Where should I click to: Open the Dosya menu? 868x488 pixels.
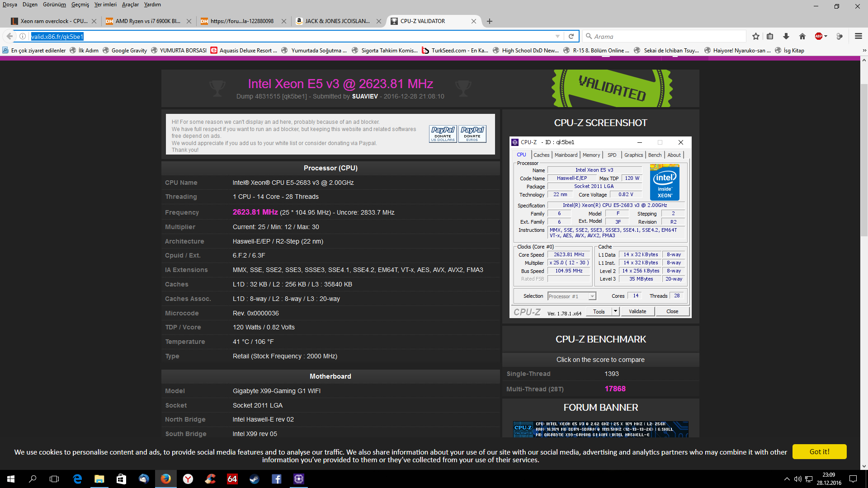tap(10, 5)
